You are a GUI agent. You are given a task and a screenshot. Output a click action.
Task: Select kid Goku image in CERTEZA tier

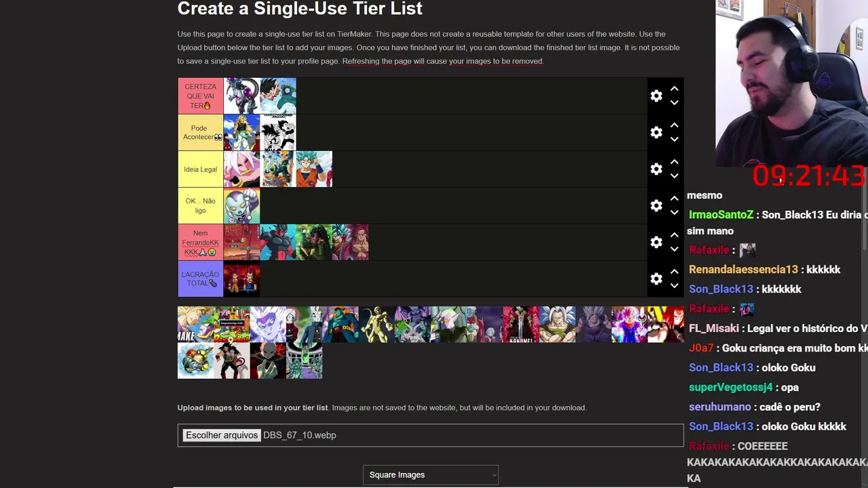278,96
